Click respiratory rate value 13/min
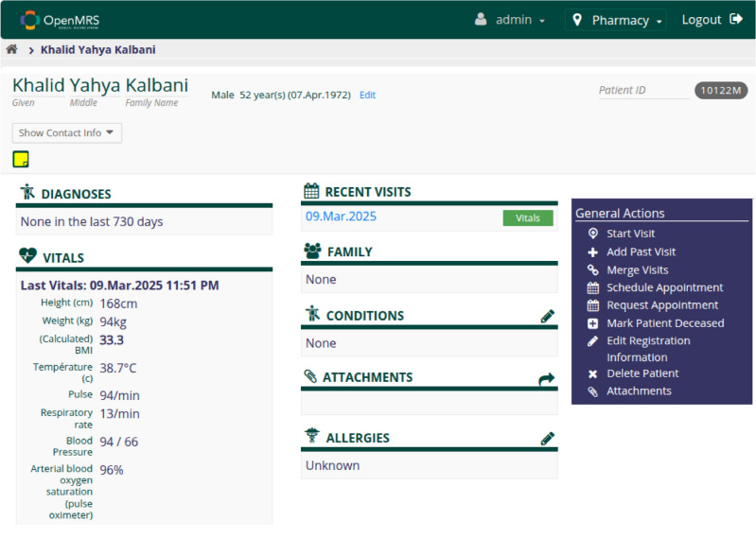756x538 pixels. [x=119, y=414]
